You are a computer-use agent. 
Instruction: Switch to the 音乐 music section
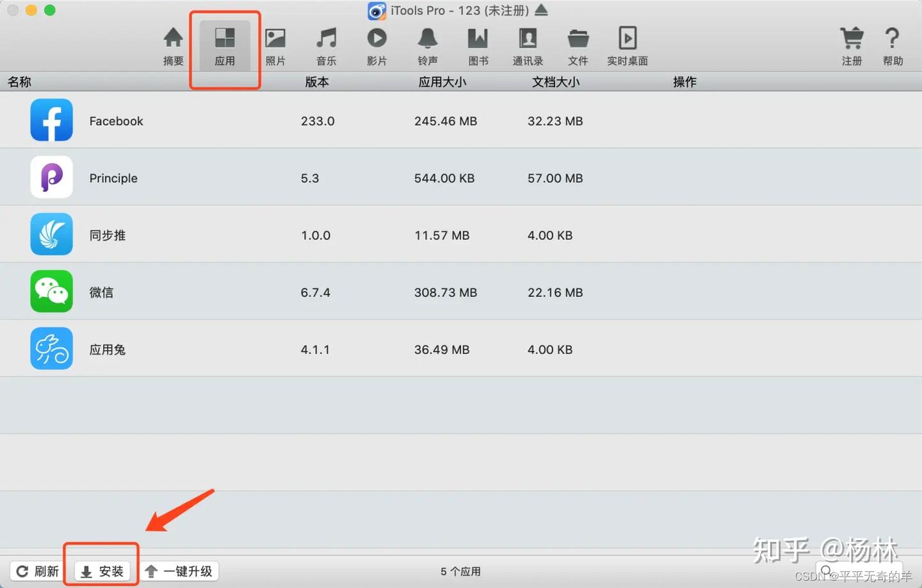[x=326, y=46]
